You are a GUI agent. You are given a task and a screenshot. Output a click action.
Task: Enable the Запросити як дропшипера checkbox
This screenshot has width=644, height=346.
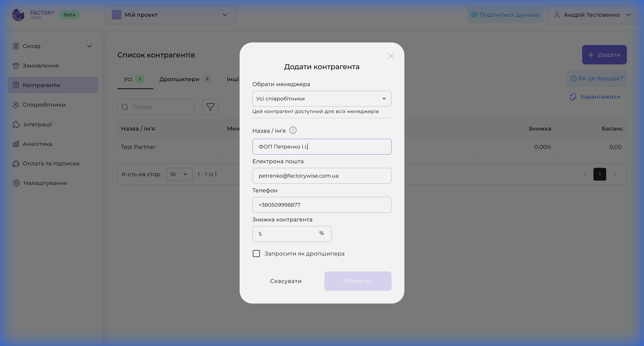point(256,254)
